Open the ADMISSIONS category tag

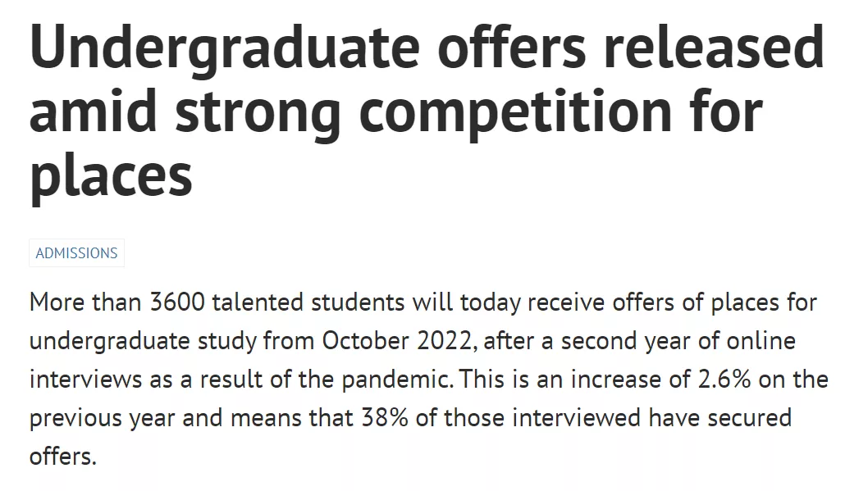(76, 253)
